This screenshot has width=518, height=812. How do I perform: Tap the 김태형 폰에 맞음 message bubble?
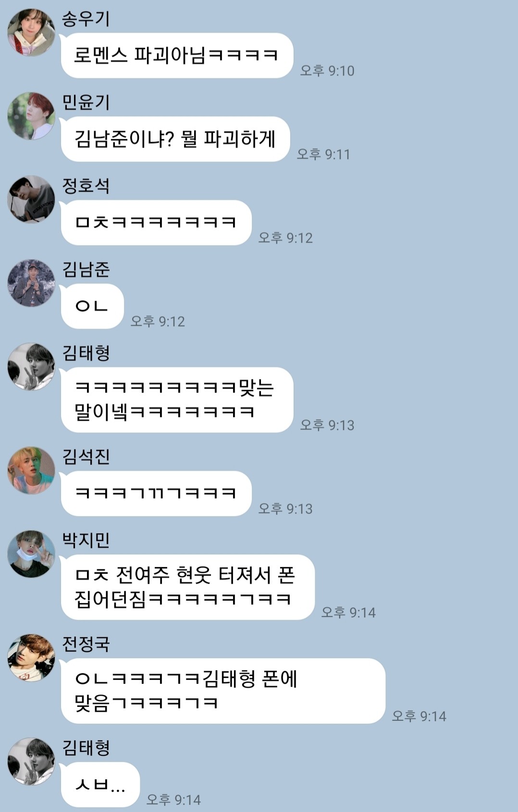click(223, 691)
